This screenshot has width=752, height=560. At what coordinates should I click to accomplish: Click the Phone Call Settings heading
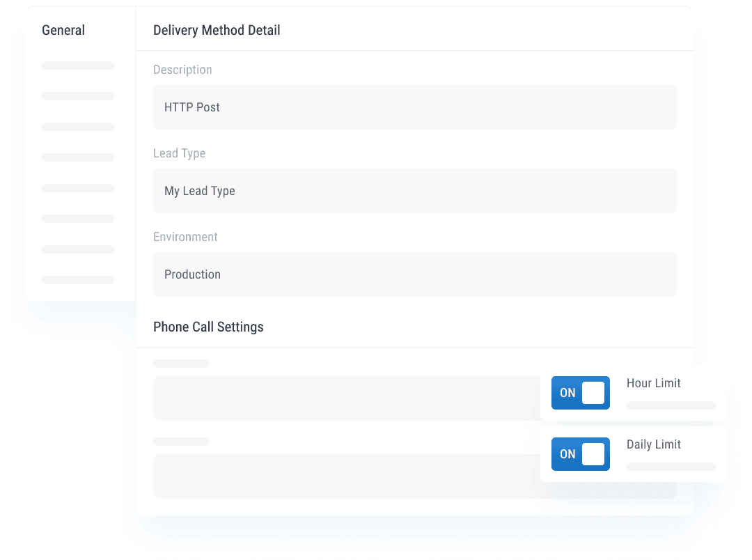(x=208, y=327)
